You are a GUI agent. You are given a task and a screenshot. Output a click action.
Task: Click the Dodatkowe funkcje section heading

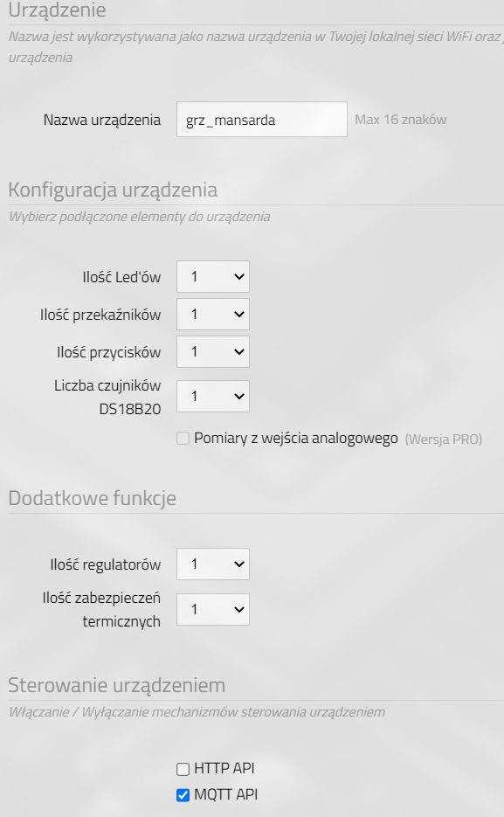click(93, 498)
